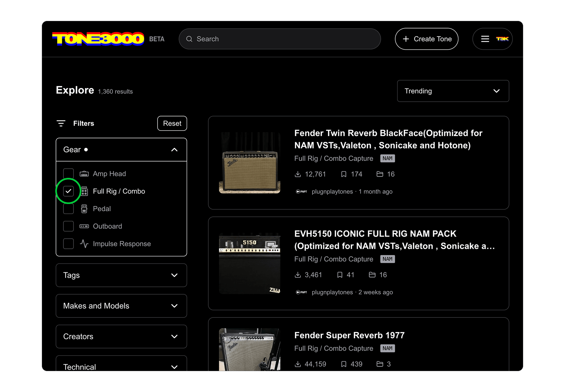
Task: Open the hamburger menu icon
Action: (x=485, y=39)
